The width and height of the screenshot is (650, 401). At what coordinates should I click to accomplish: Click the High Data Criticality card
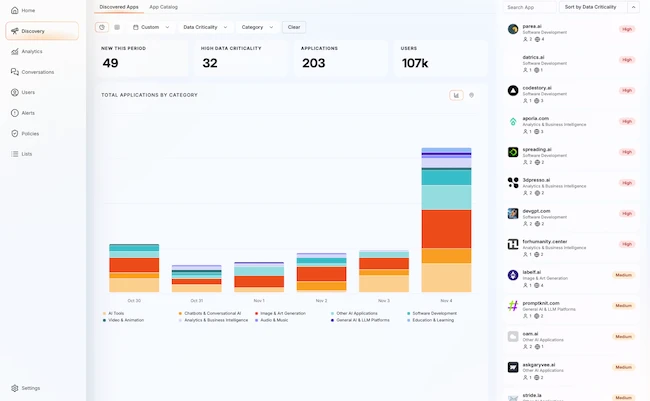(x=241, y=58)
